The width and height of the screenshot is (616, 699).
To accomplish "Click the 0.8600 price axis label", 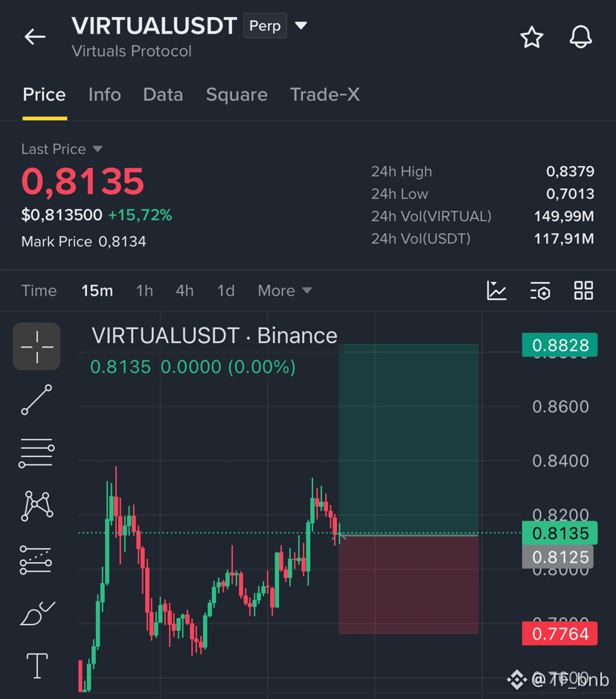I will point(560,406).
